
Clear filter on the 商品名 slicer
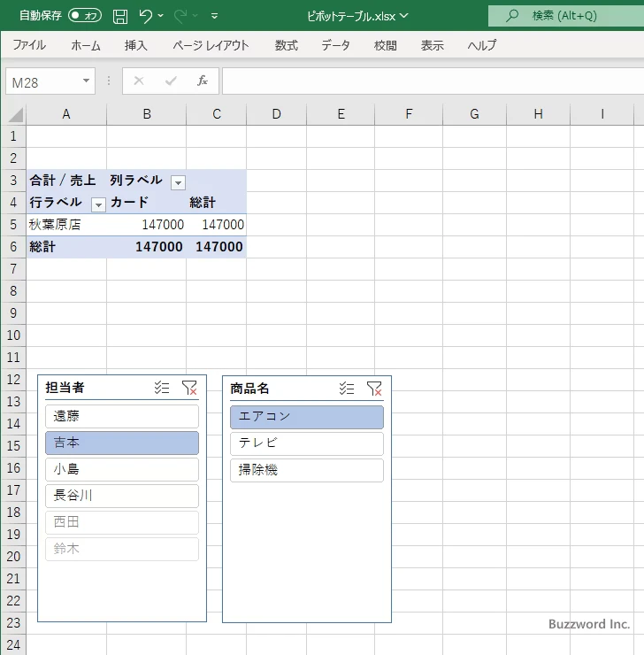374,389
